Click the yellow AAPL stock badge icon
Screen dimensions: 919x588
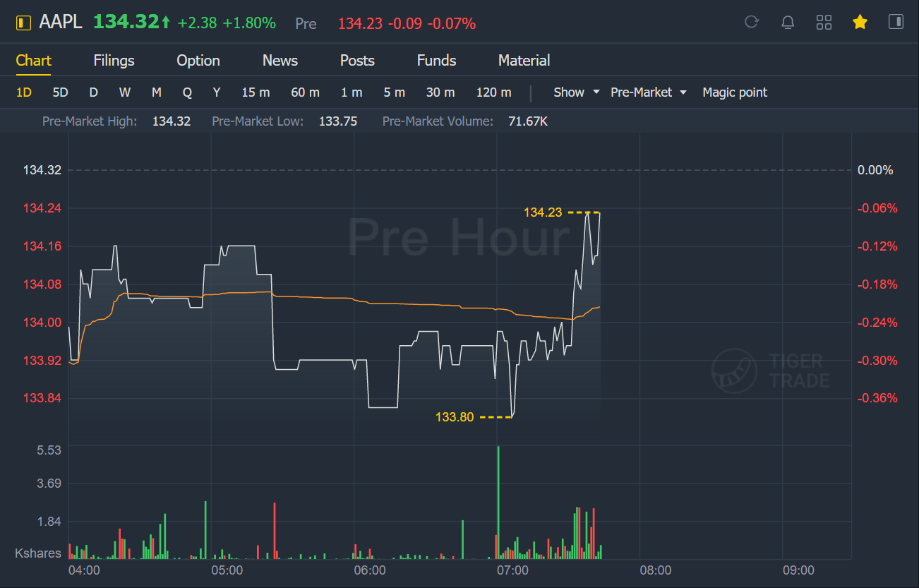[24, 23]
